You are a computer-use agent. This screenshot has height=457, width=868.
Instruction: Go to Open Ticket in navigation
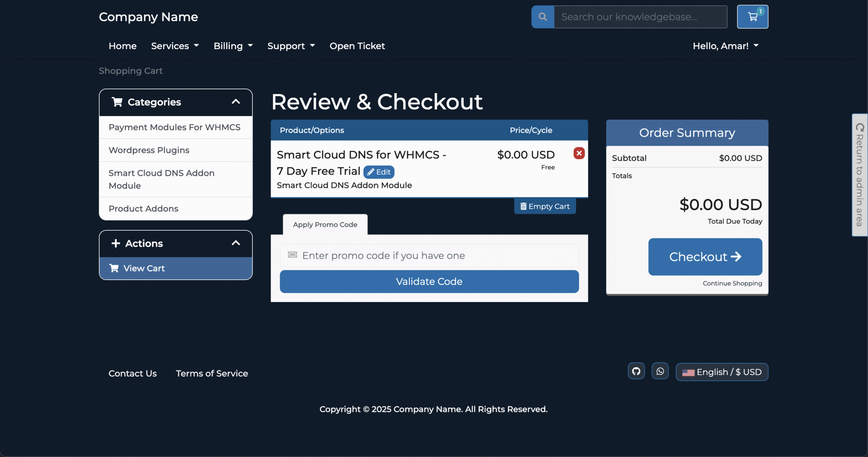pos(357,46)
